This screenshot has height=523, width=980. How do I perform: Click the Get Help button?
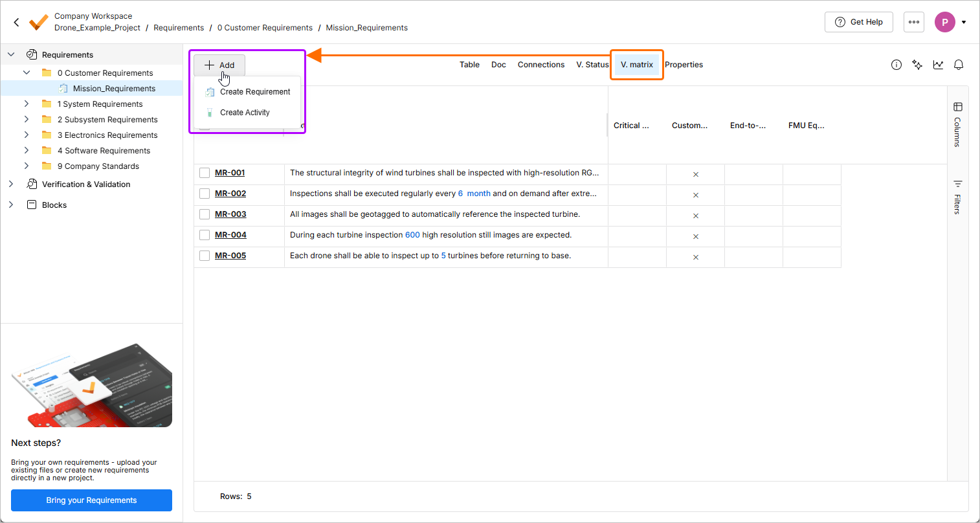coord(858,22)
